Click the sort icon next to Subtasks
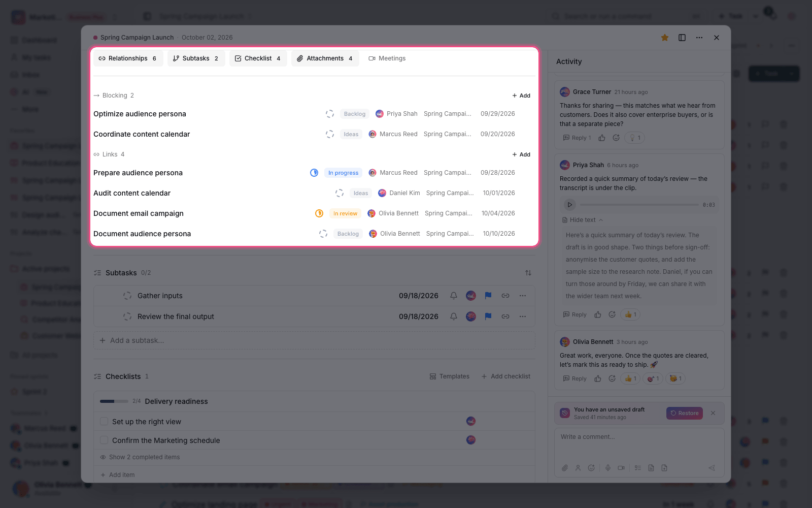The width and height of the screenshot is (812, 508). [x=528, y=273]
